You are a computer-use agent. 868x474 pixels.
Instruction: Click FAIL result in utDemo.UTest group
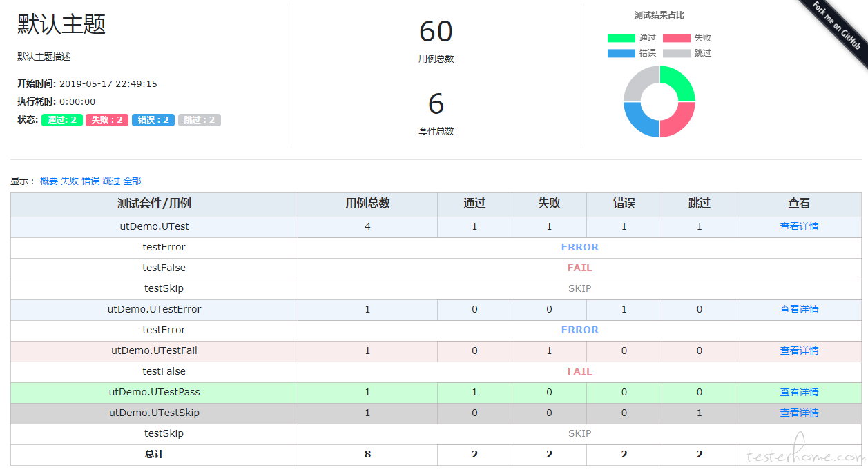coord(579,268)
